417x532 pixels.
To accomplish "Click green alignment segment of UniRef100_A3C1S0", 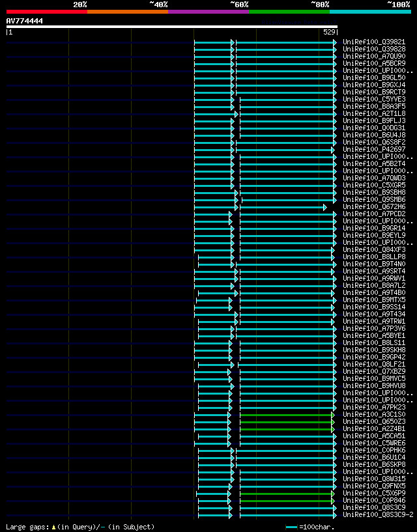I will (x=286, y=415).
